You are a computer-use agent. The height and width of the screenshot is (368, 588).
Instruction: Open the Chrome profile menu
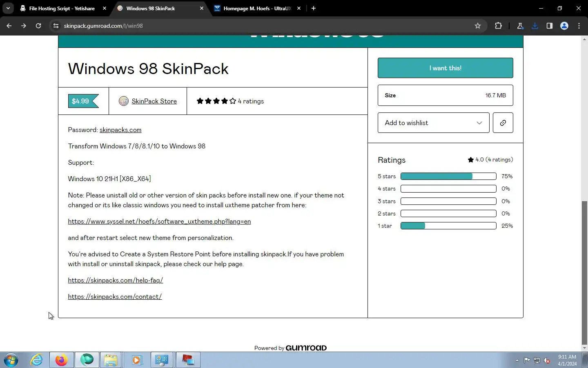coord(564,26)
